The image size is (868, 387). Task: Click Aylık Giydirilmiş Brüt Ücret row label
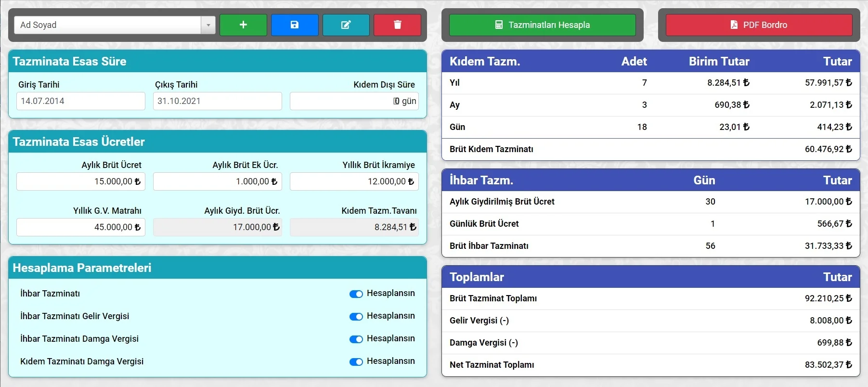point(502,202)
